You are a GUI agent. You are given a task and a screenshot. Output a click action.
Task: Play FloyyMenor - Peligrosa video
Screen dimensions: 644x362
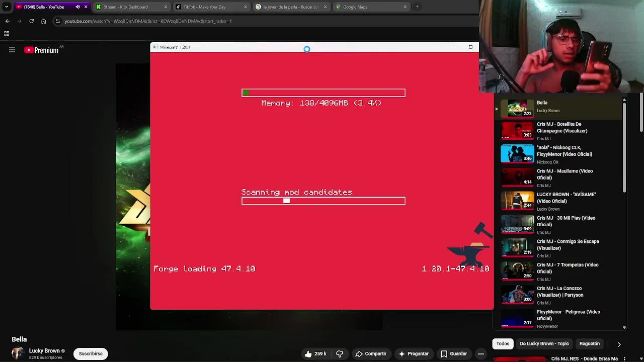coord(557,319)
